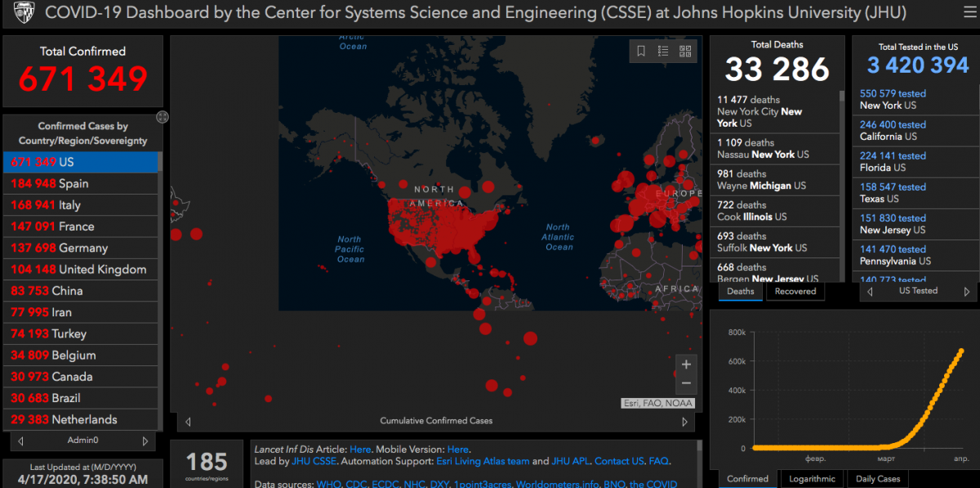The height and width of the screenshot is (488, 980).
Task: Open the FAQ link
Action: 658,462
